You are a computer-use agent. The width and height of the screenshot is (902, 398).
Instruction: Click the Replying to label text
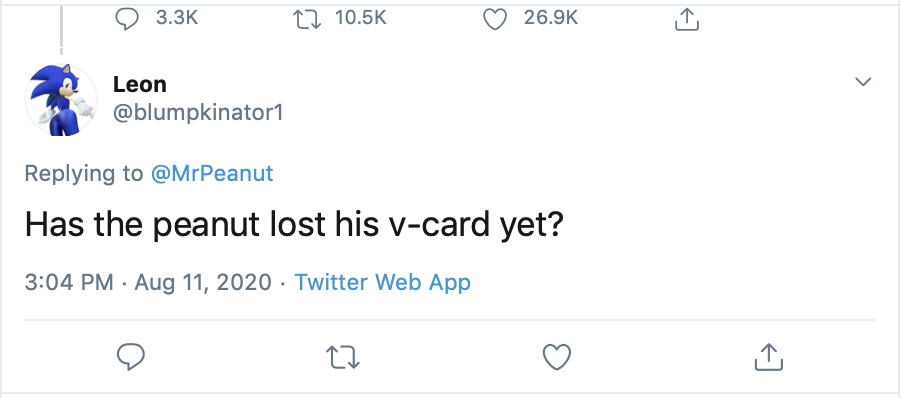point(84,173)
